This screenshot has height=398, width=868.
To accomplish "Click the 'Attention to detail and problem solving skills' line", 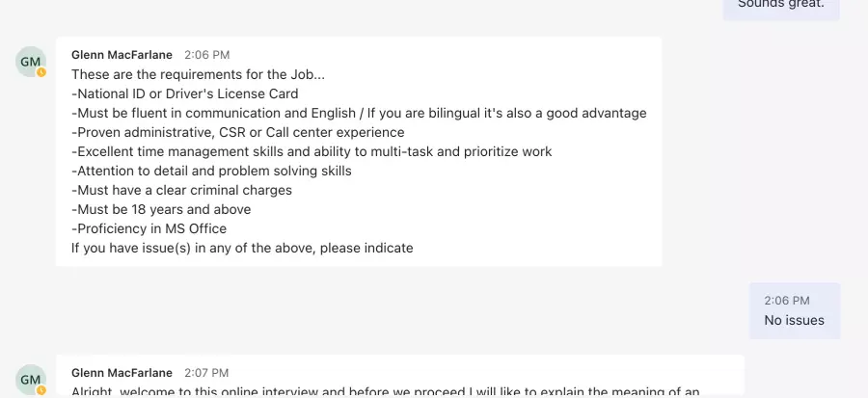I will 211,172.
